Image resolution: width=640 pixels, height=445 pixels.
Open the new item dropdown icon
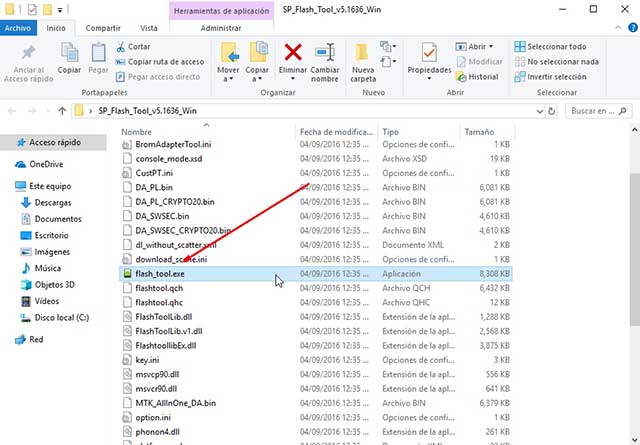point(388,47)
